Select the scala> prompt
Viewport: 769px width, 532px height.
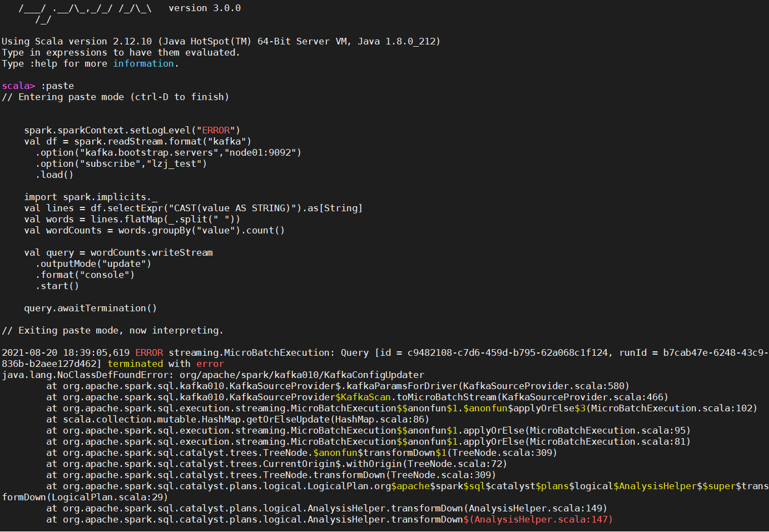coord(16,85)
